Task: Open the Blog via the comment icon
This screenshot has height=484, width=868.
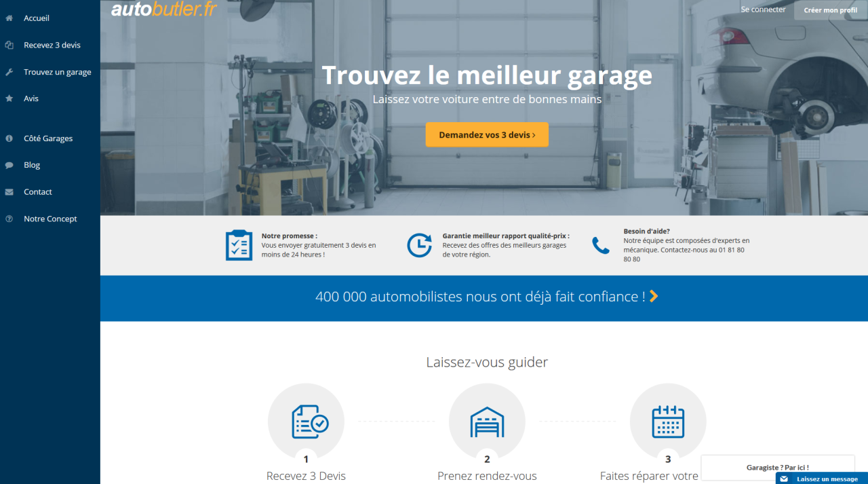Action: [x=7, y=164]
